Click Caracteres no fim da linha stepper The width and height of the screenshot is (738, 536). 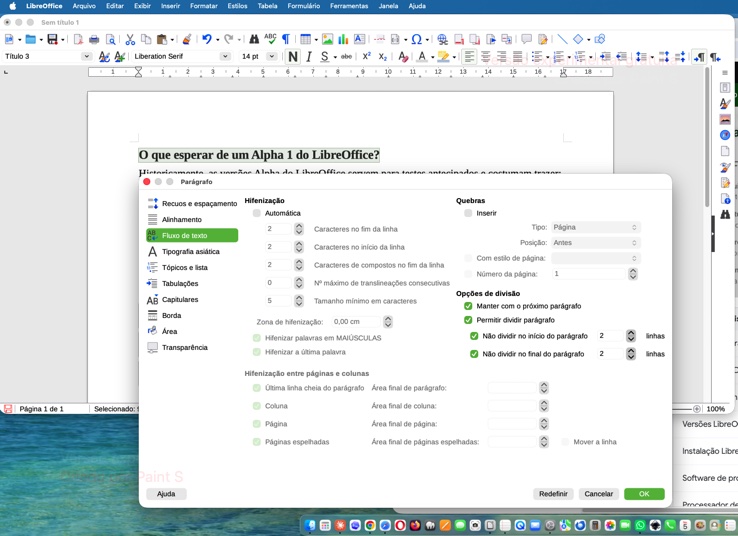click(299, 229)
